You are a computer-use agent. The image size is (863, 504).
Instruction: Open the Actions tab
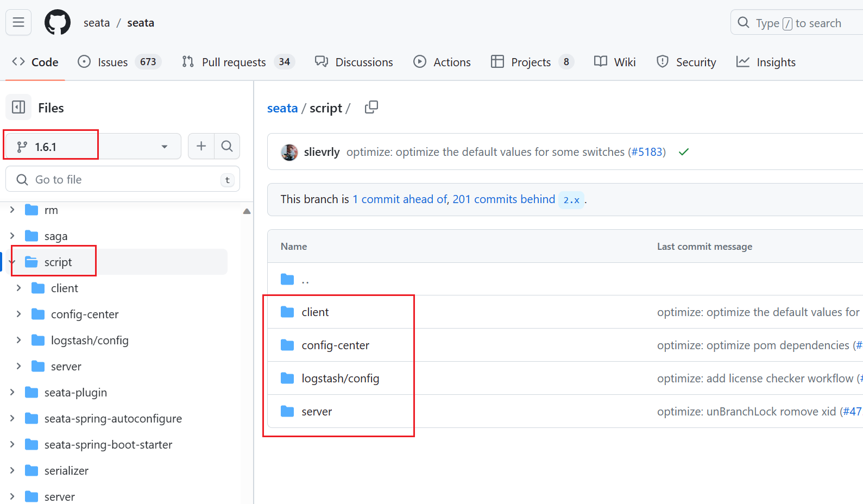442,62
